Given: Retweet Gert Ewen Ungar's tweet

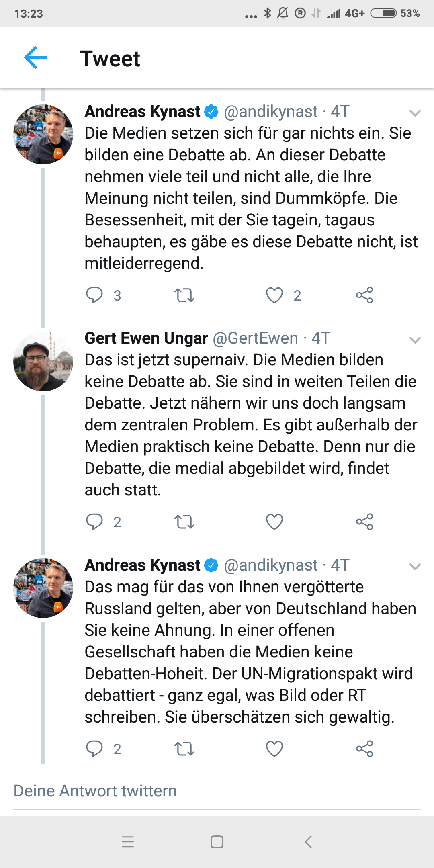Looking at the screenshot, I should point(184,522).
